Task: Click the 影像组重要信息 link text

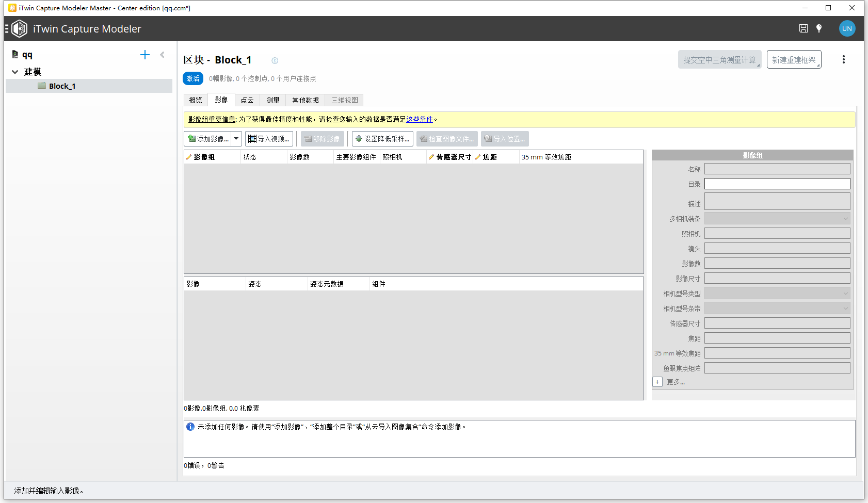Action: (212, 119)
